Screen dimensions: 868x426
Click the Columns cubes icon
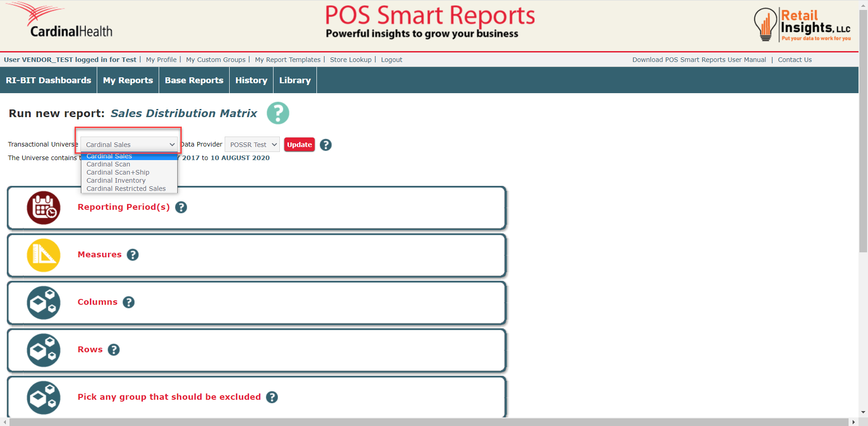coord(43,303)
